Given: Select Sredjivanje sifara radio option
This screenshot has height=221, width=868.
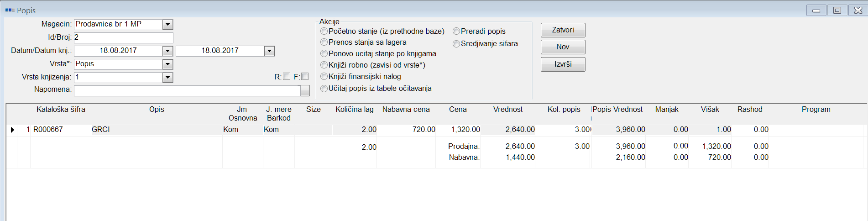Looking at the screenshot, I should point(456,44).
